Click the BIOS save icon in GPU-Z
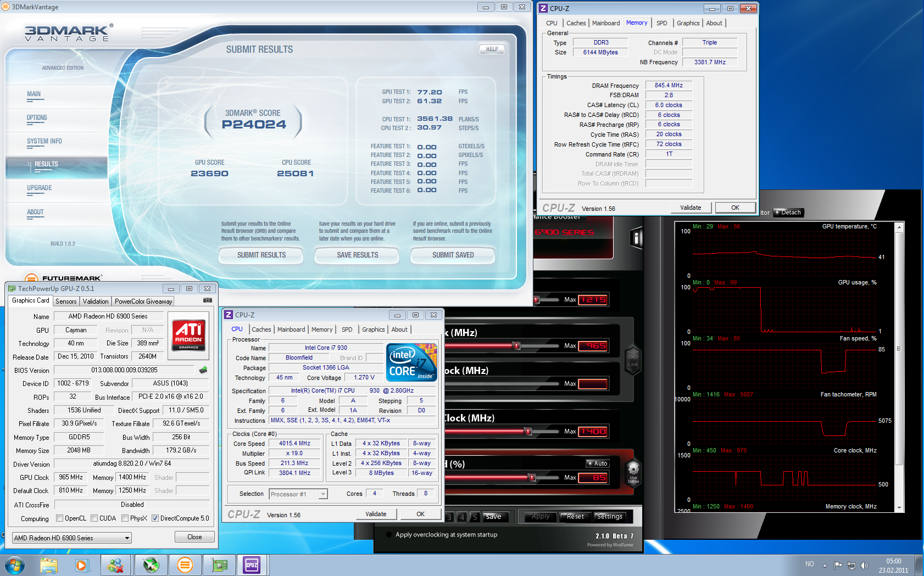Image resolution: width=924 pixels, height=576 pixels. pos(203,370)
